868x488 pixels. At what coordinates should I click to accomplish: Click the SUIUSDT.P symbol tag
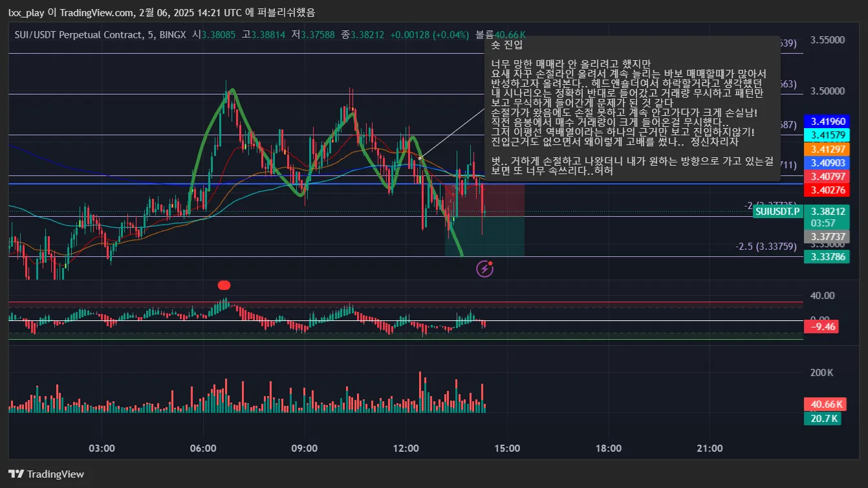[777, 211]
